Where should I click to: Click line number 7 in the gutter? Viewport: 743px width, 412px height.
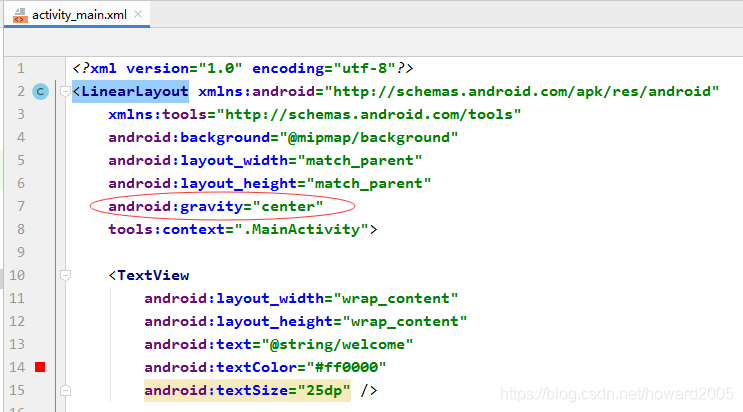(x=20, y=206)
